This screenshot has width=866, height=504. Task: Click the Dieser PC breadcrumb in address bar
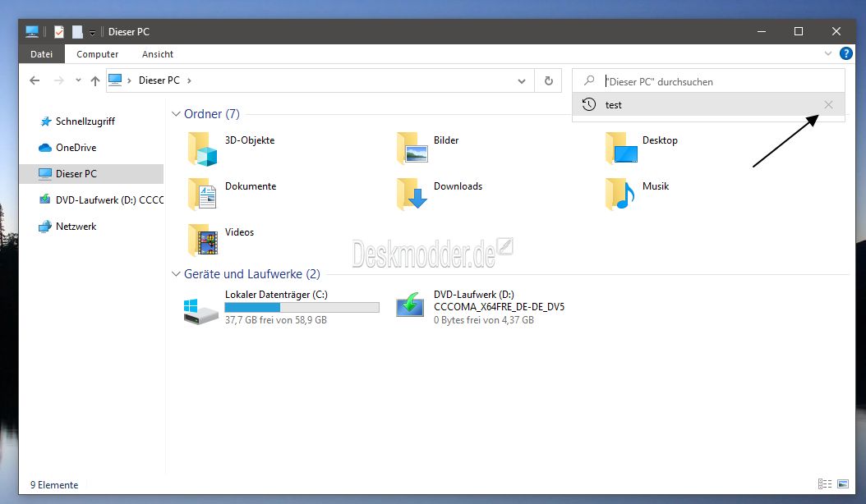click(159, 80)
